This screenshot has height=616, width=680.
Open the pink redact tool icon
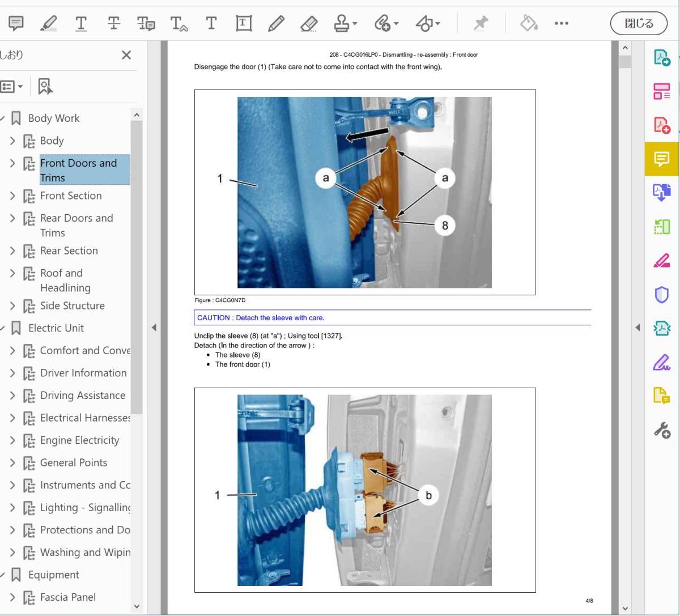click(x=662, y=261)
